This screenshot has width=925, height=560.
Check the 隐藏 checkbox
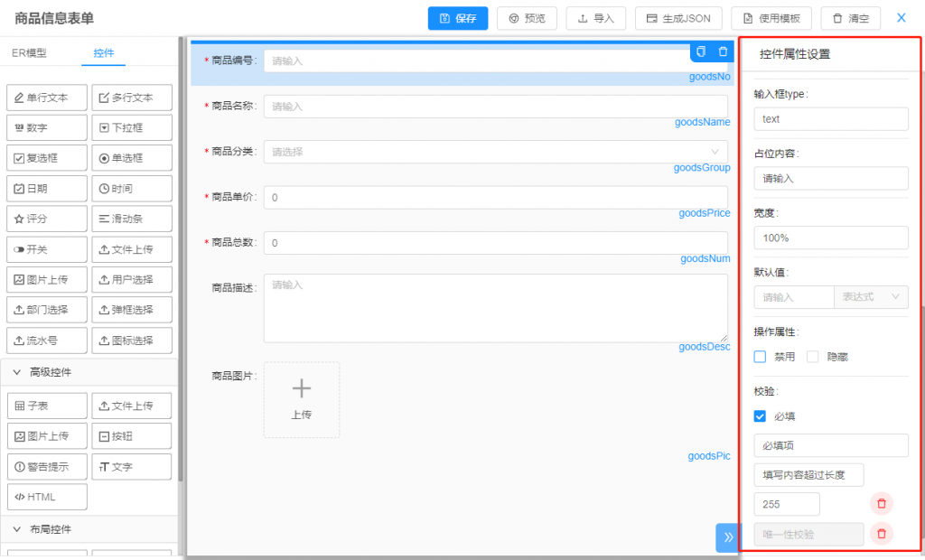tap(813, 357)
